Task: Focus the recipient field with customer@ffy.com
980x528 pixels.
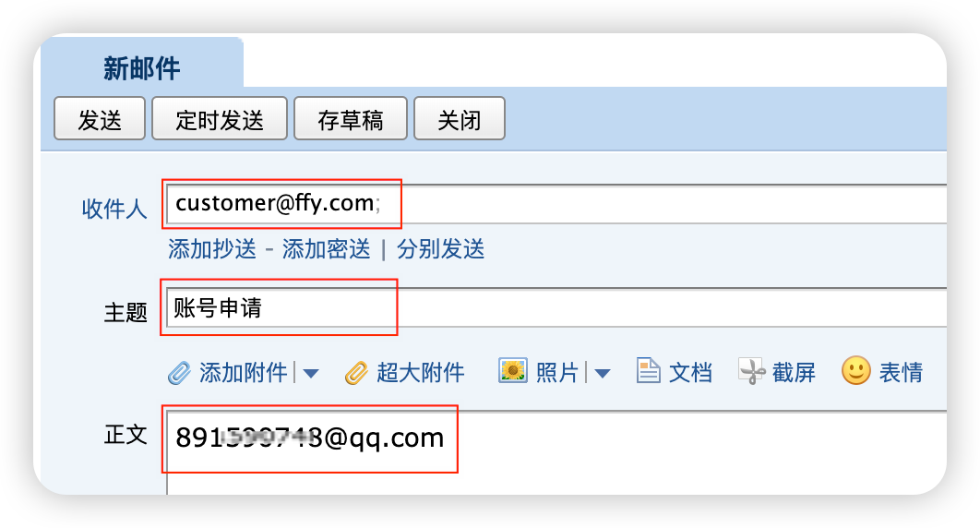Action: [x=556, y=204]
